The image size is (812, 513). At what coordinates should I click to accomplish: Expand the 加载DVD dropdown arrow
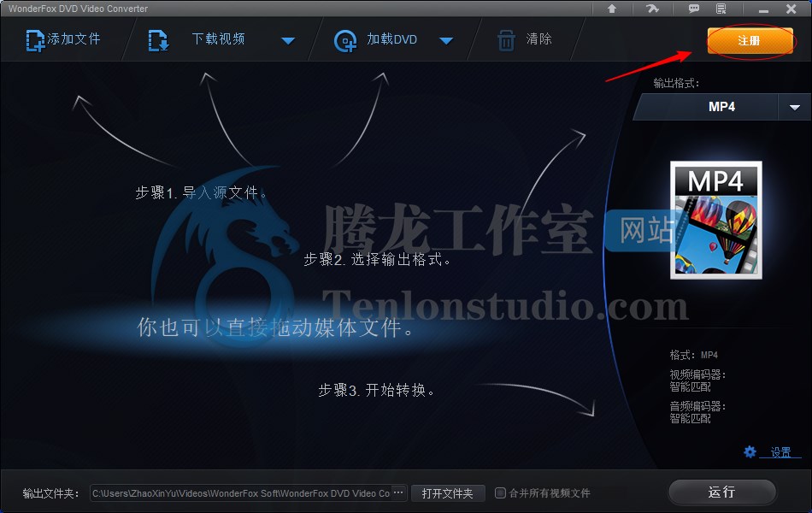[446, 40]
